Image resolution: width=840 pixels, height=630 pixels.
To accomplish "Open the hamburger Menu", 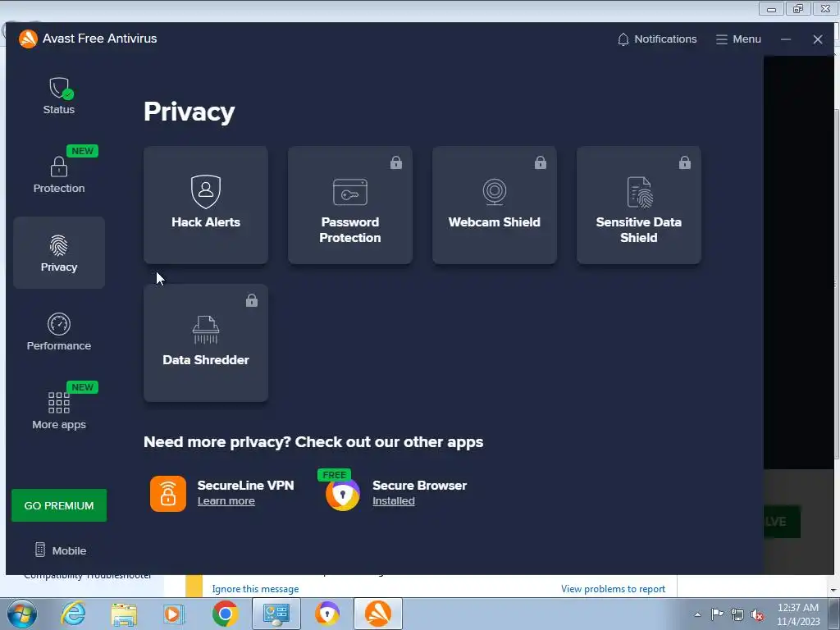I will pyautogui.click(x=739, y=39).
